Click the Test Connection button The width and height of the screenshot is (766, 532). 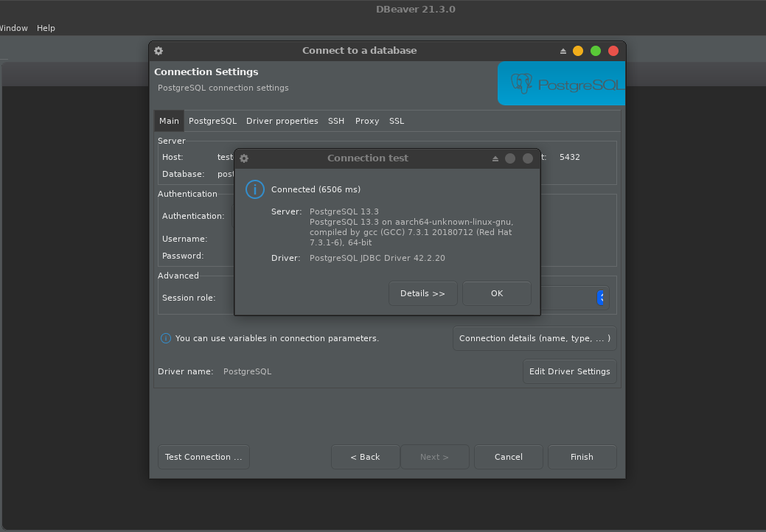click(203, 457)
